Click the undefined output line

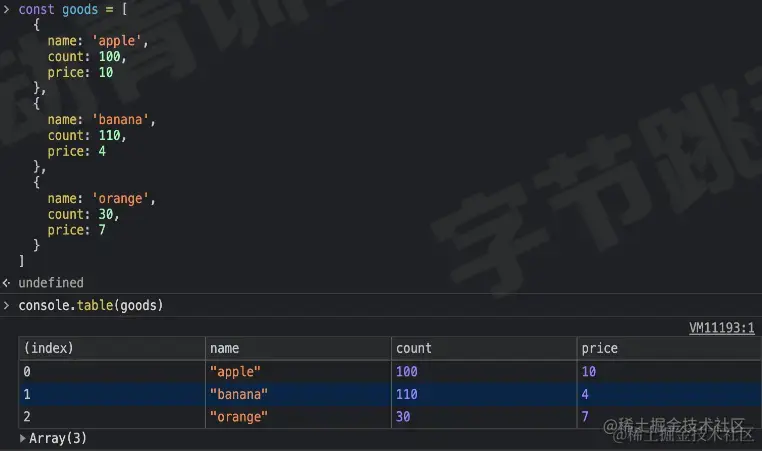coord(51,283)
